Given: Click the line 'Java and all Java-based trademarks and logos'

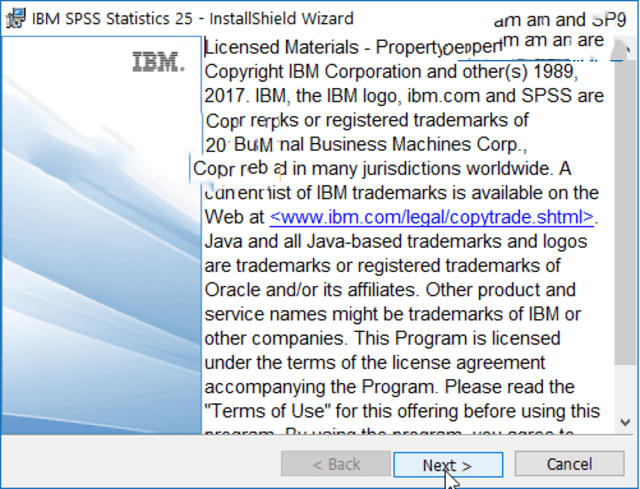Looking at the screenshot, I should (396, 242).
